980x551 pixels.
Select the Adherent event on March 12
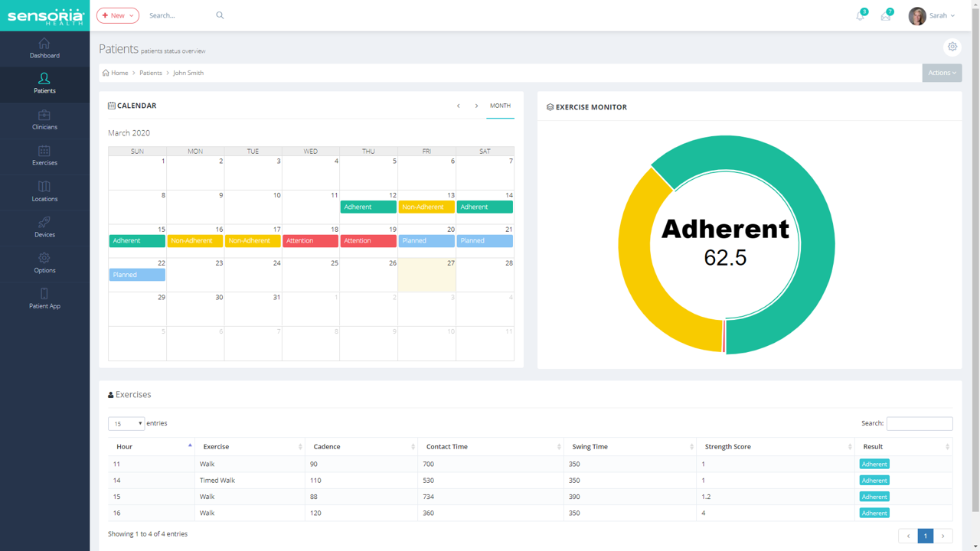pos(368,207)
